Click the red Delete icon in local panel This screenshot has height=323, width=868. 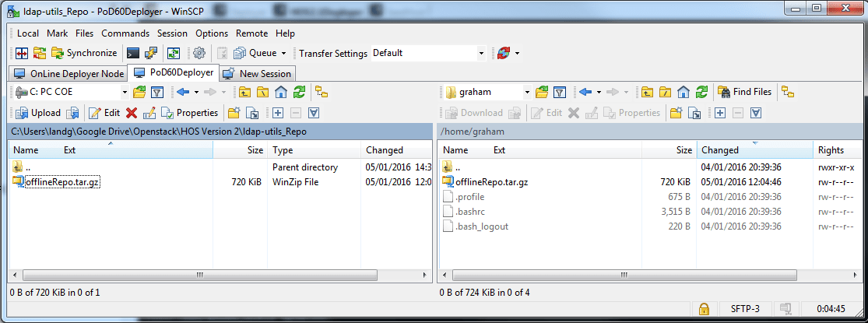[x=132, y=113]
